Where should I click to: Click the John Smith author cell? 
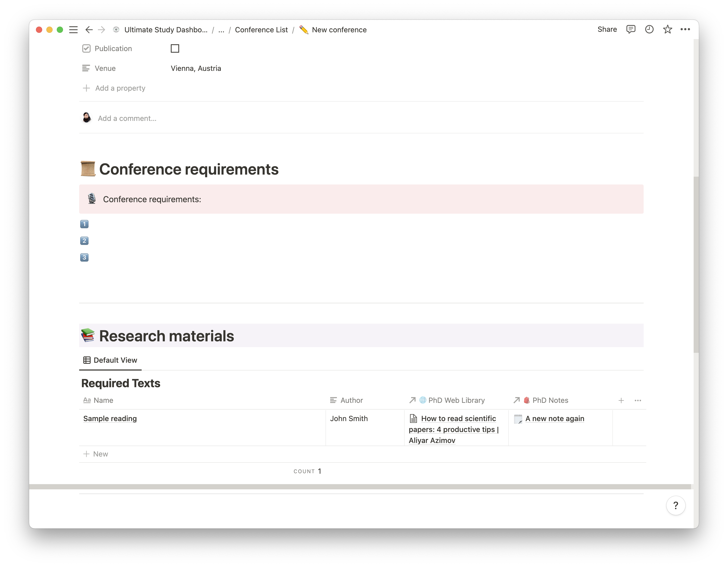click(x=365, y=427)
